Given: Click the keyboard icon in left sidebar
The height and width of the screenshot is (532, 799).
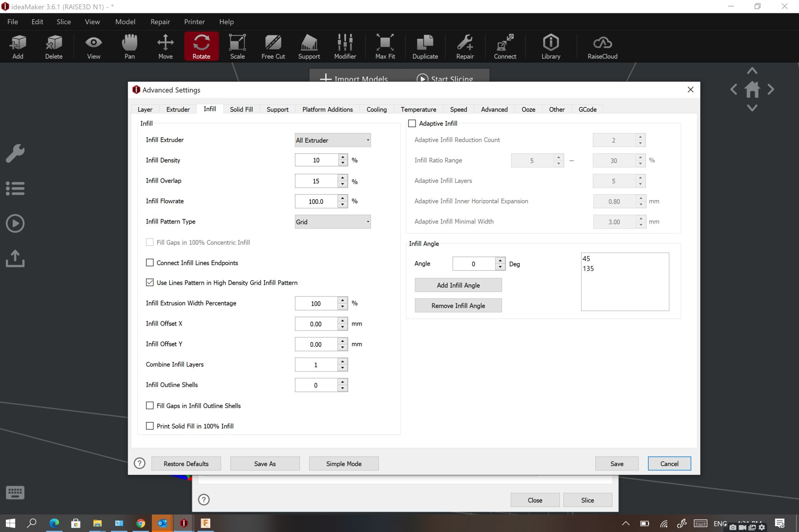Looking at the screenshot, I should [x=15, y=492].
